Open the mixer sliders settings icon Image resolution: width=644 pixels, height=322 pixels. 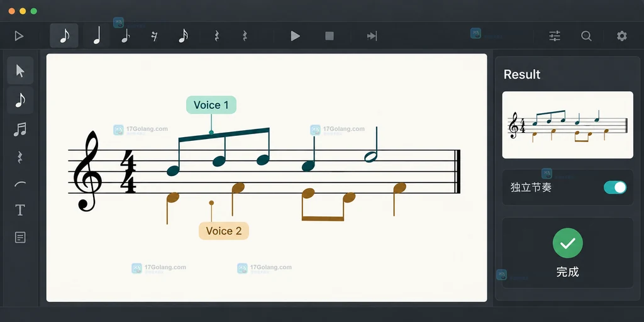coord(555,36)
